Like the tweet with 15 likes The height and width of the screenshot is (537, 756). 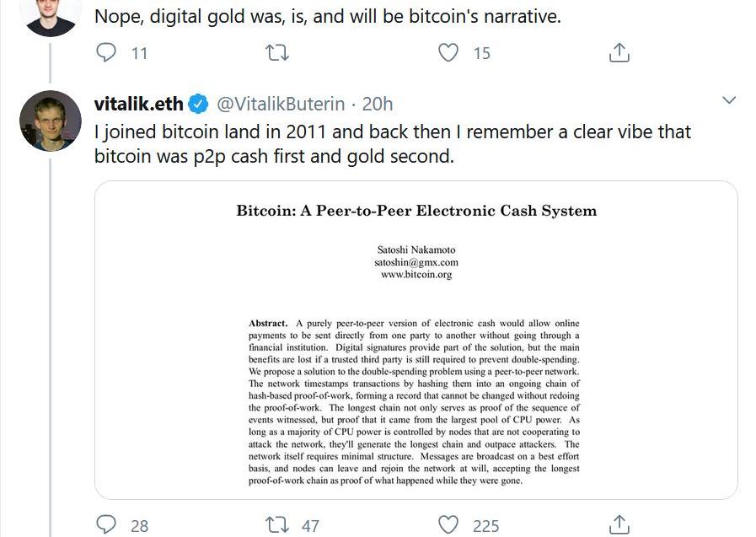pyautogui.click(x=451, y=53)
